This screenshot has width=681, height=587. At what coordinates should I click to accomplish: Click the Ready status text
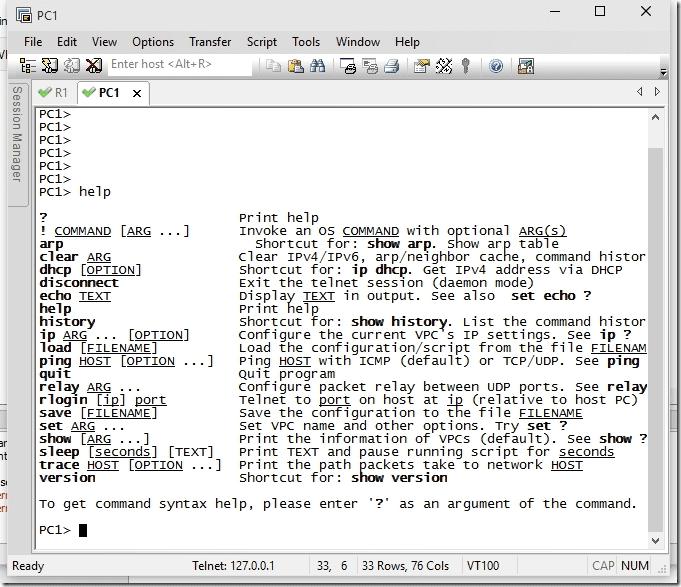point(28,566)
